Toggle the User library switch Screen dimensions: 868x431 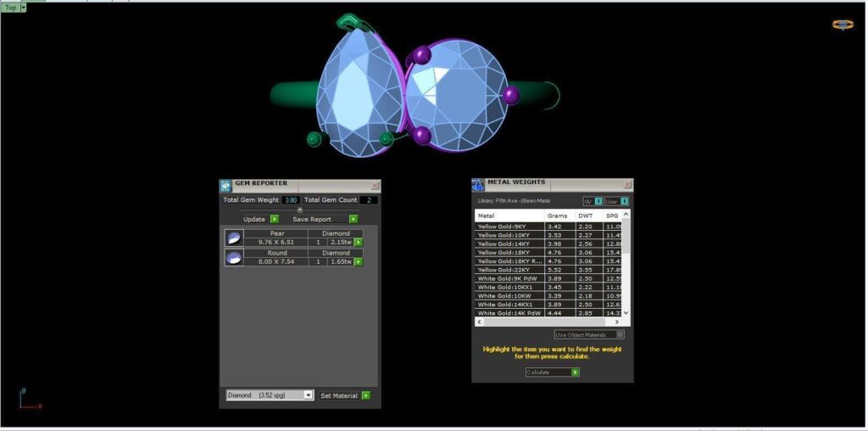pyautogui.click(x=616, y=201)
